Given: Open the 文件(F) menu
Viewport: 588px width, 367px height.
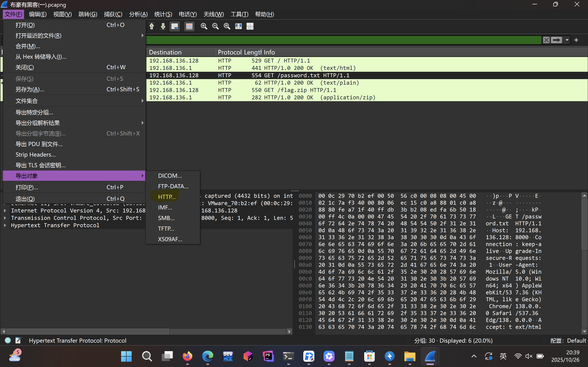Looking at the screenshot, I should coord(14,14).
